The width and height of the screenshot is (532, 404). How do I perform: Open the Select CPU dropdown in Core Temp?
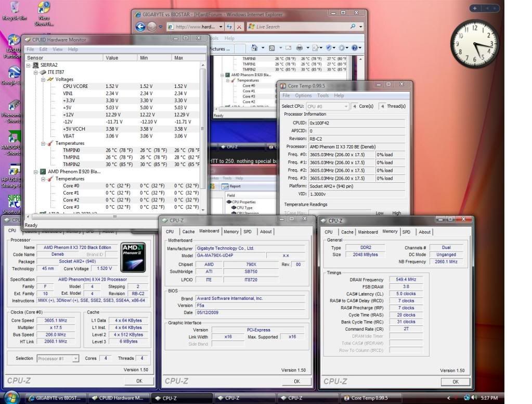pos(345,106)
